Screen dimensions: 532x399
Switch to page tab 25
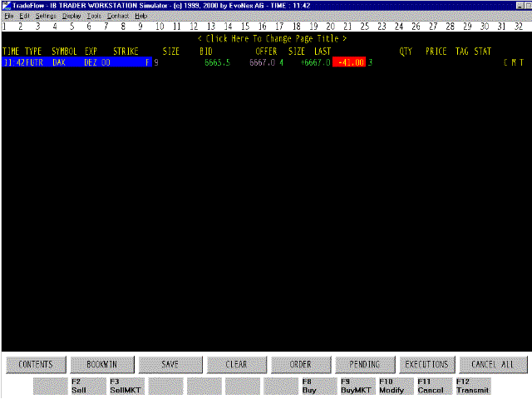(365, 27)
